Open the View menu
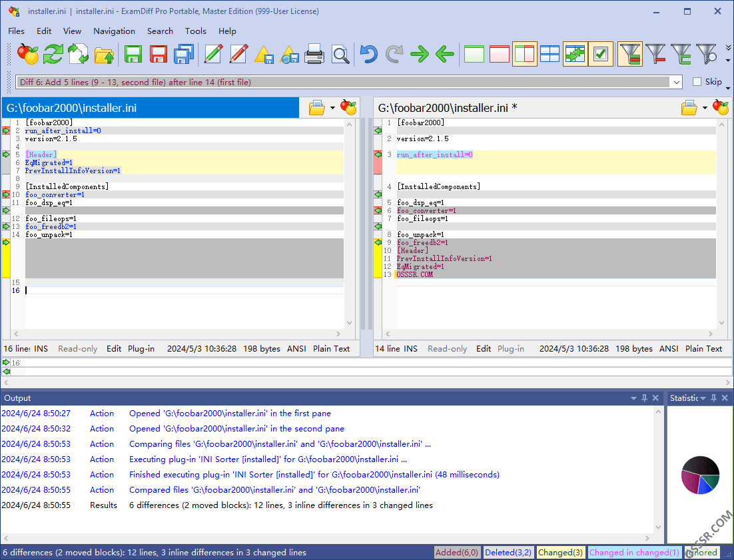The height and width of the screenshot is (560, 734). pyautogui.click(x=72, y=31)
